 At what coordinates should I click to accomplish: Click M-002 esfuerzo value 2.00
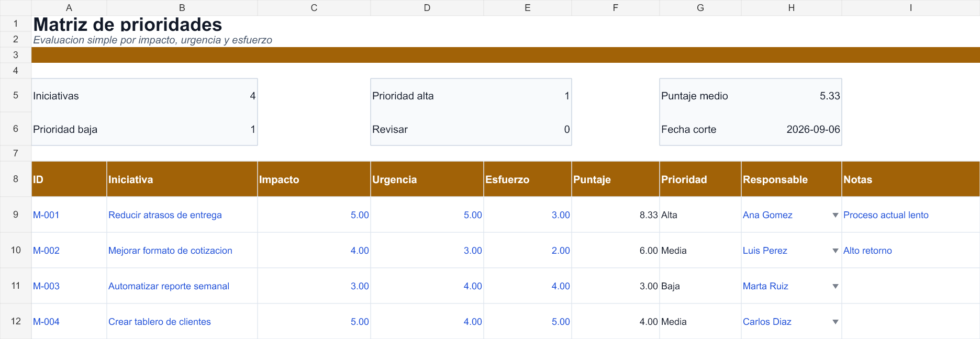tap(528, 251)
